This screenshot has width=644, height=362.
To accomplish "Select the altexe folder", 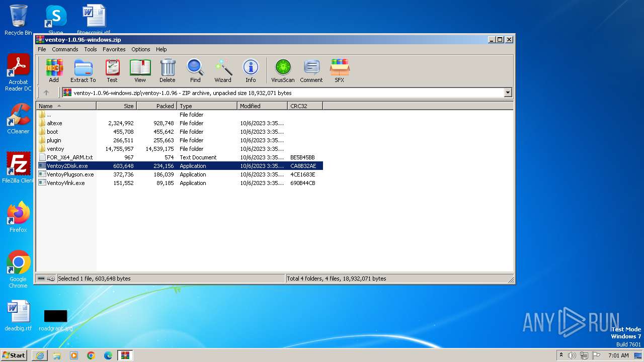I will (x=180, y=123).
